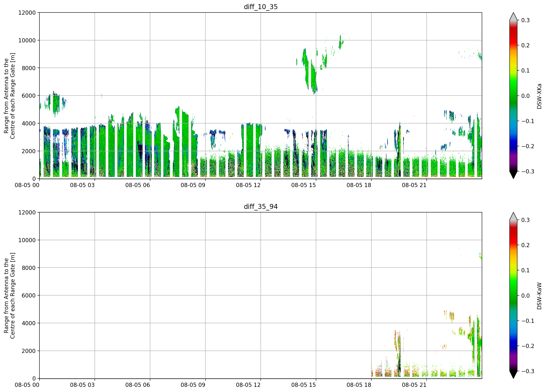Click the 10000 y-tick in diff_10_35
This screenshot has width=546, height=392.
(27, 40)
